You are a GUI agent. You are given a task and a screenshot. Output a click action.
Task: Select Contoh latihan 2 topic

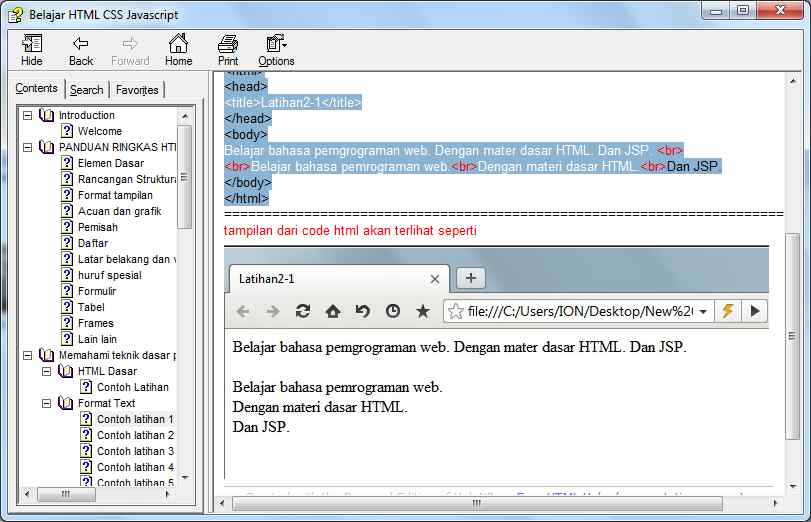(136, 436)
